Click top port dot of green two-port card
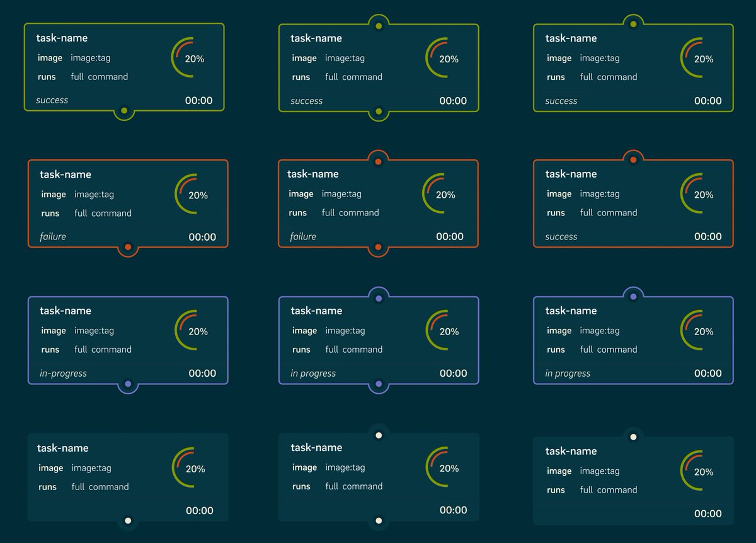Screen dimensions: 756x543 click(x=379, y=26)
